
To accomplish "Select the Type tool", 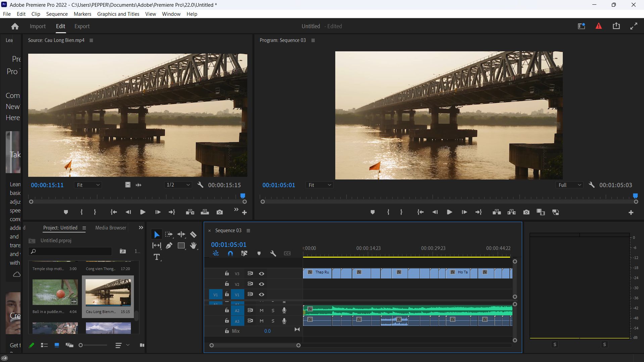I will point(156,257).
